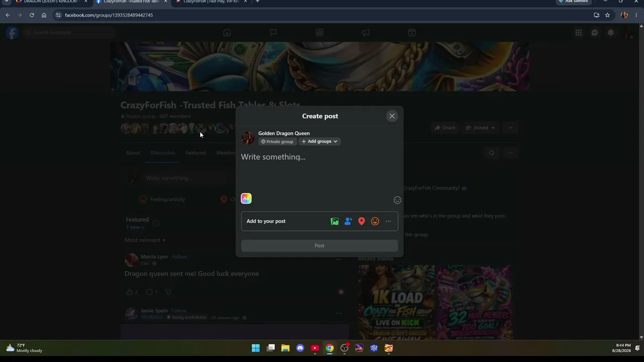Tag people using the blue person icon
Image resolution: width=644 pixels, height=362 pixels.
coord(348,221)
